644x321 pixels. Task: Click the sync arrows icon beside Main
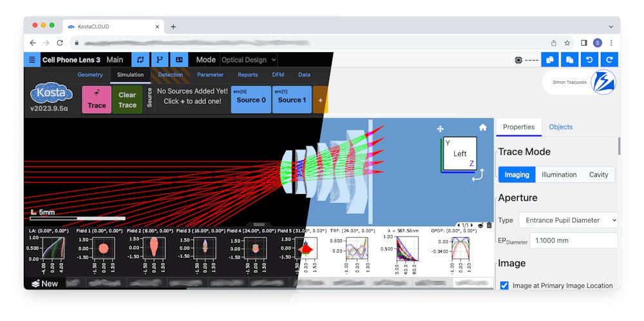pyautogui.click(x=140, y=59)
